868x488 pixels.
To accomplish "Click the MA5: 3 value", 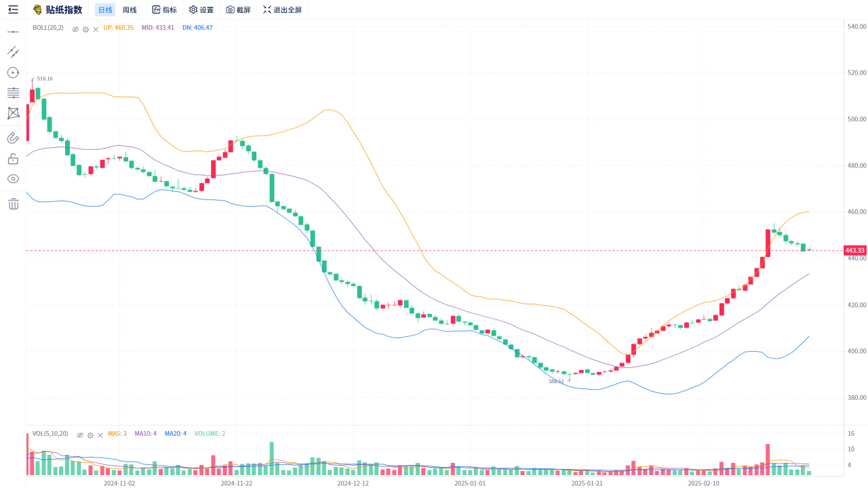I will coord(117,434).
